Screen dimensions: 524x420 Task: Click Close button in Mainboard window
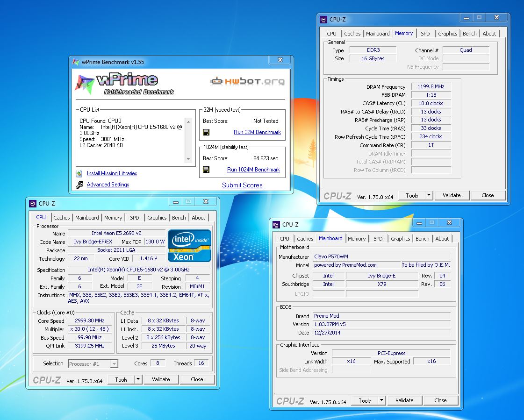440,401
